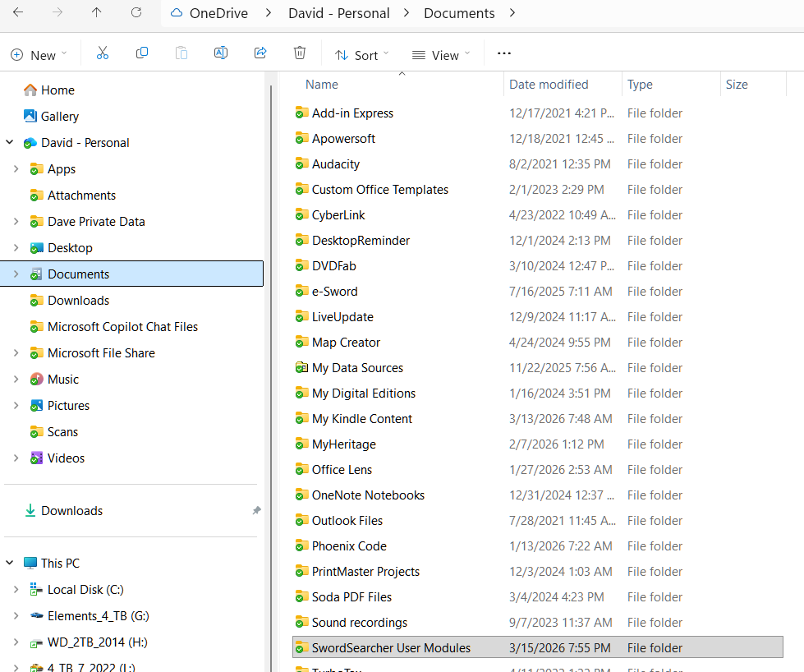Click the Share icon in toolbar
Viewport: 804px width, 672px height.
point(260,53)
